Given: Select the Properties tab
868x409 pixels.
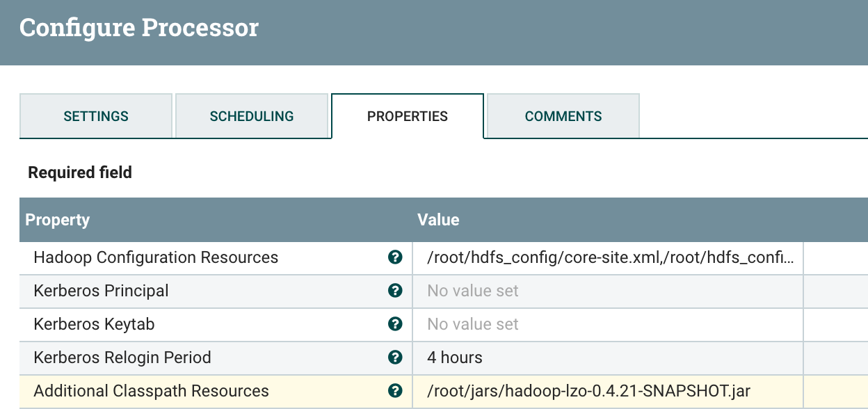Looking at the screenshot, I should [x=408, y=116].
